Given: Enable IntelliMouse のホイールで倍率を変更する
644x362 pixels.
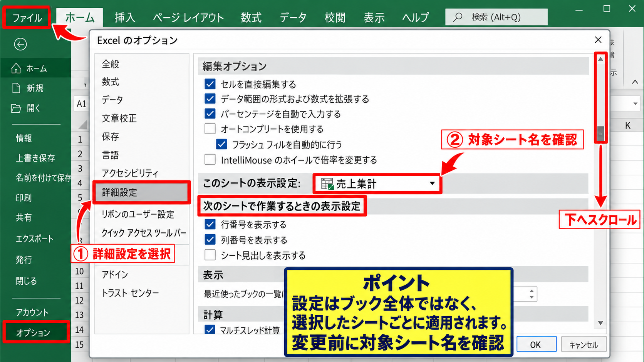Looking at the screenshot, I should tap(210, 159).
